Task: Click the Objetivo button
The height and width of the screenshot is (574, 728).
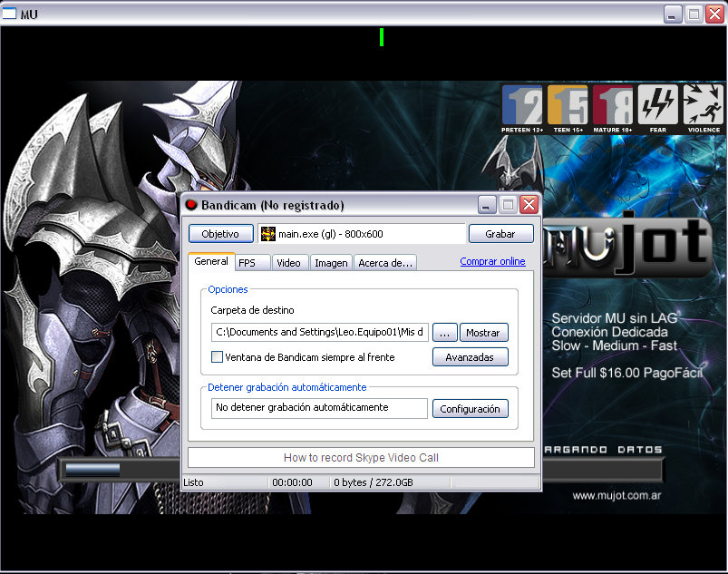Action: (x=220, y=234)
